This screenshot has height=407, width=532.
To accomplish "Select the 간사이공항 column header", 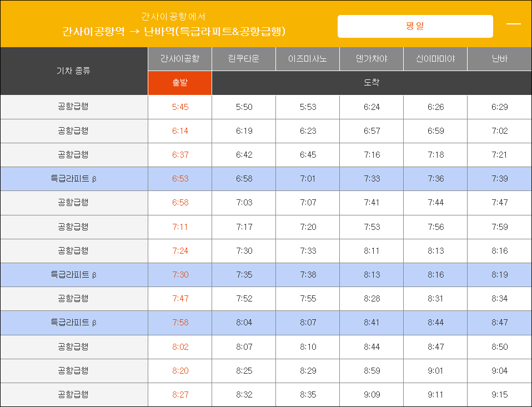I will 179,59.
